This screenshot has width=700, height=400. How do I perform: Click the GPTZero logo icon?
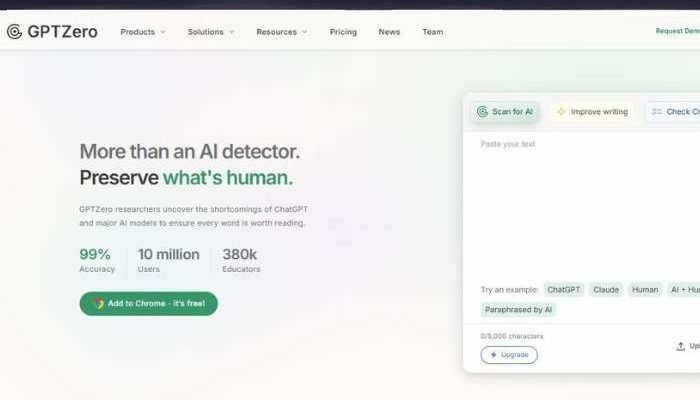coord(14,32)
